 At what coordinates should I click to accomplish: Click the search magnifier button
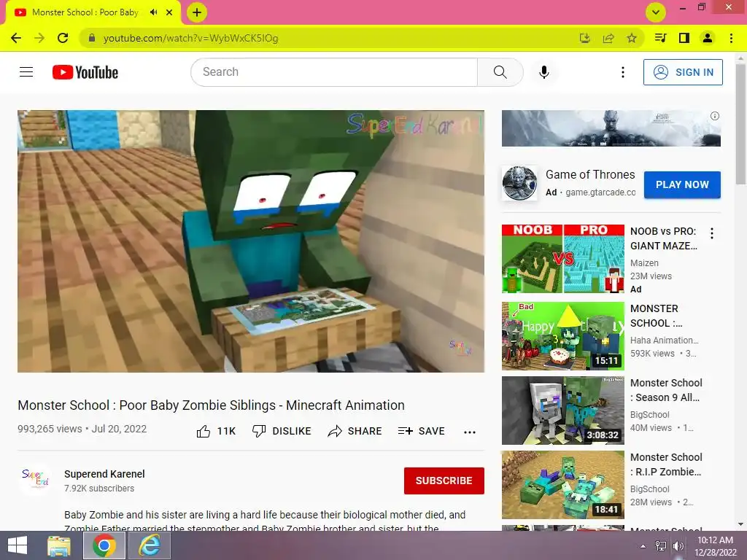coord(500,72)
